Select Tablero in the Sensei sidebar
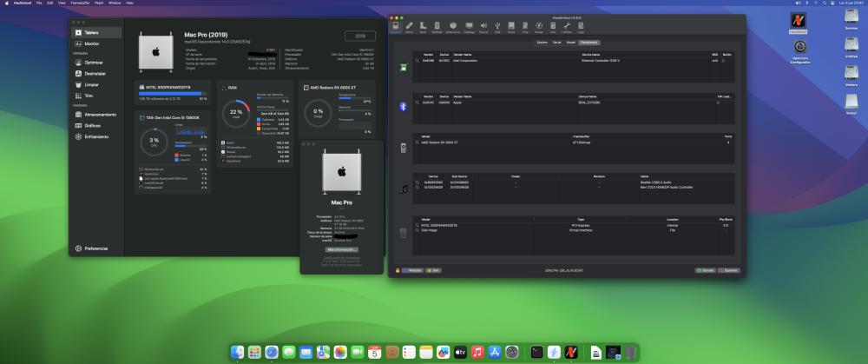 pyautogui.click(x=96, y=33)
